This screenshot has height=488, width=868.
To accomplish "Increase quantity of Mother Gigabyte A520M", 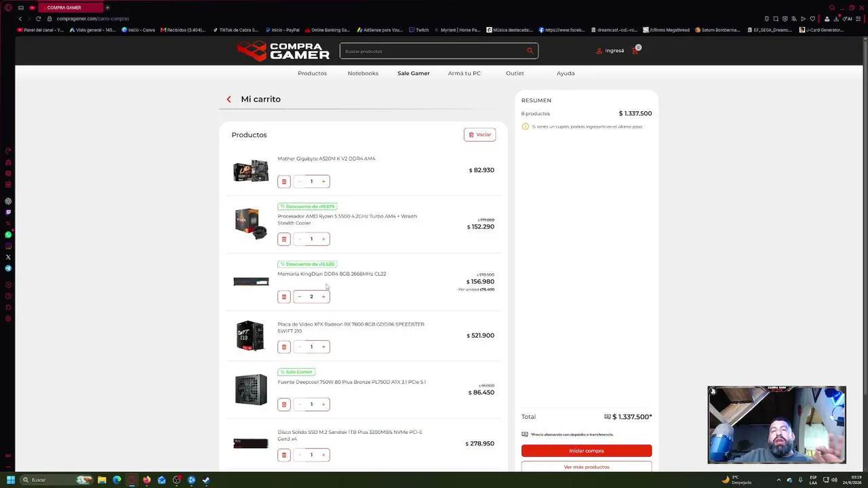I will pyautogui.click(x=323, y=182).
